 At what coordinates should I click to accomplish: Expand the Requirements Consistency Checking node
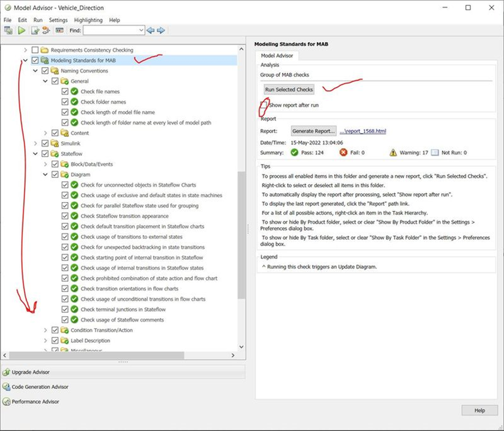tap(25, 50)
